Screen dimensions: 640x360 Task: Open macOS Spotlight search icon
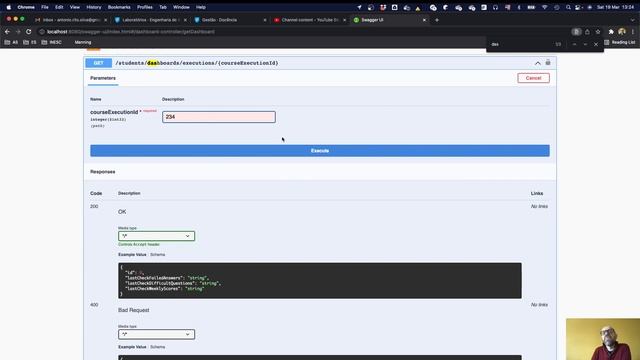pyautogui.click(x=568, y=7)
